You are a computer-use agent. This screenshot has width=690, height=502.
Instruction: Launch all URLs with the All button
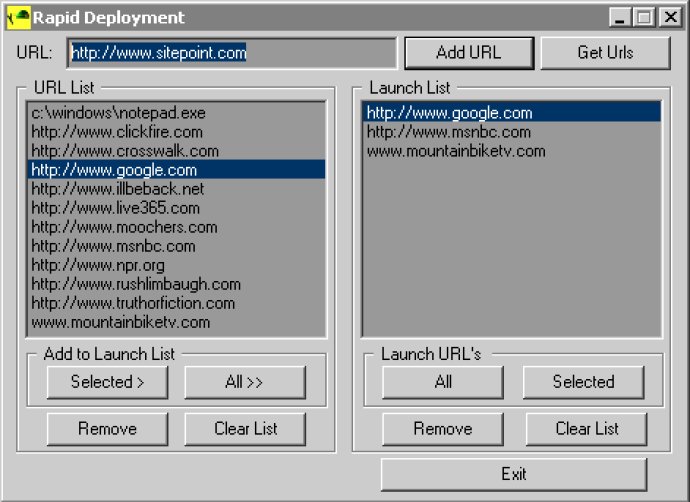443,382
